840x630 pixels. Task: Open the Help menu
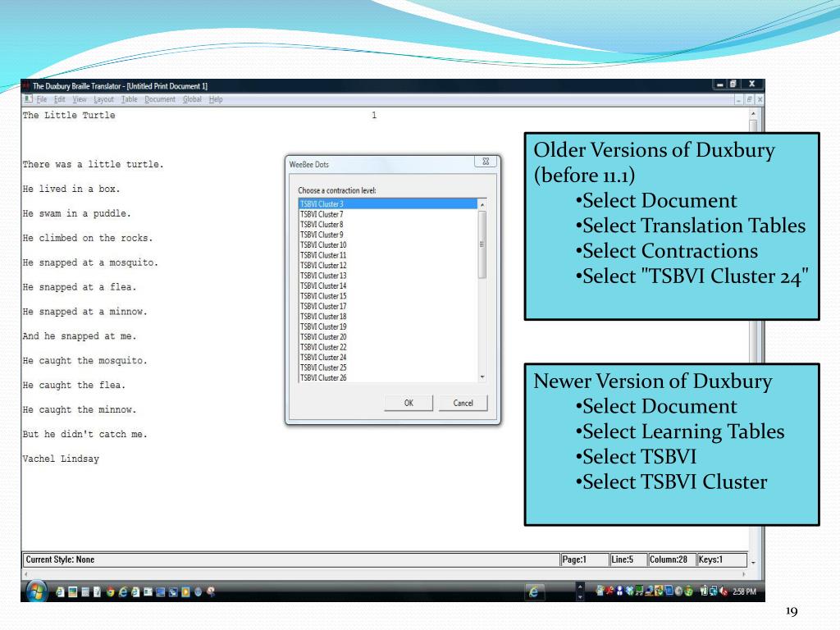click(216, 99)
